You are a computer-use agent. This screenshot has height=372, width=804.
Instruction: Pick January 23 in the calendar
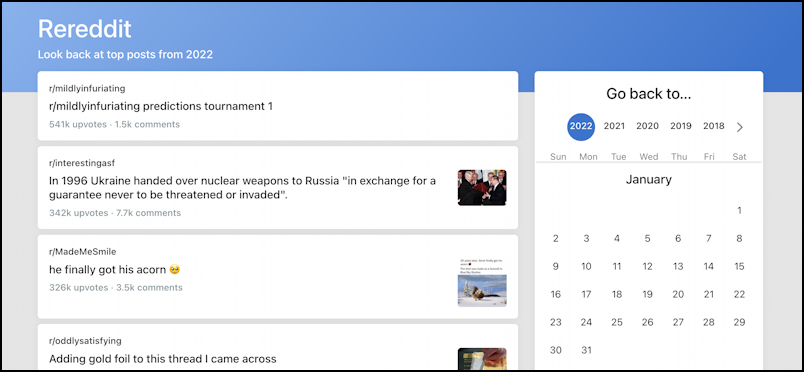556,322
